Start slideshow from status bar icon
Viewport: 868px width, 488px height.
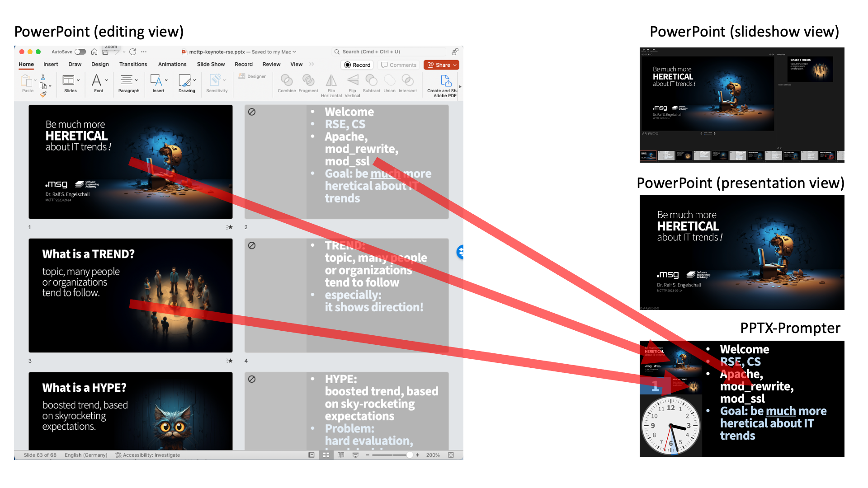[x=355, y=455]
